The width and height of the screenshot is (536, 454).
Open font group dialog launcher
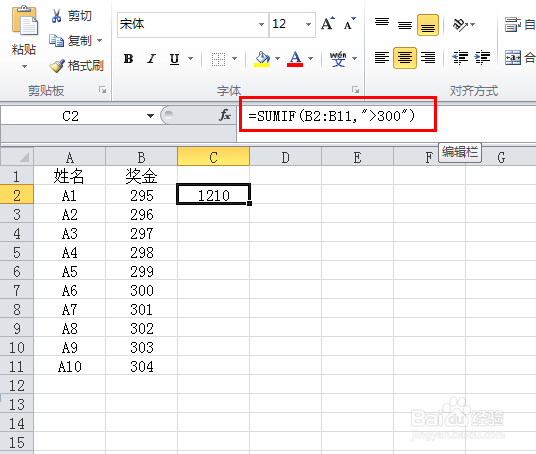click(356, 90)
